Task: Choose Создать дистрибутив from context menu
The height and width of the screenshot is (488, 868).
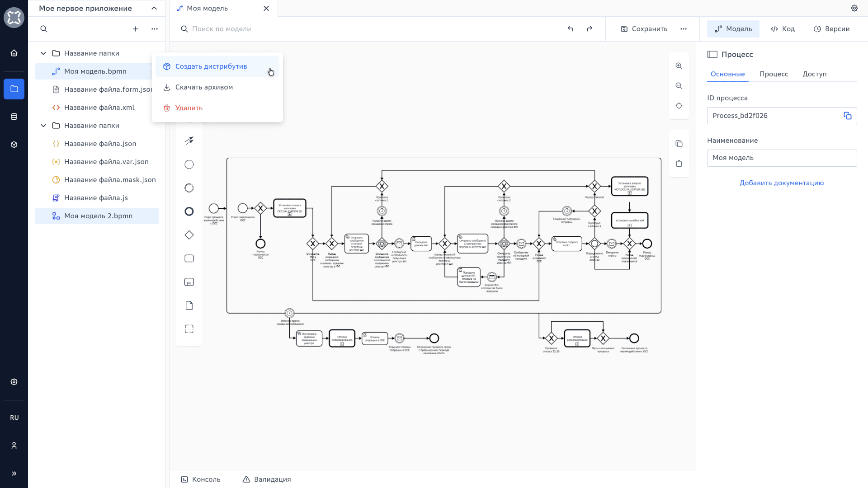Action: coord(211,66)
